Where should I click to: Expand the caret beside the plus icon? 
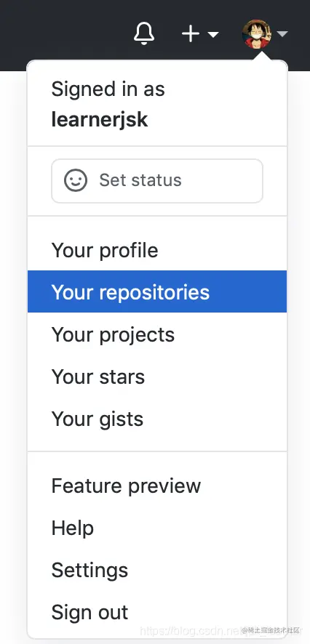click(x=213, y=34)
